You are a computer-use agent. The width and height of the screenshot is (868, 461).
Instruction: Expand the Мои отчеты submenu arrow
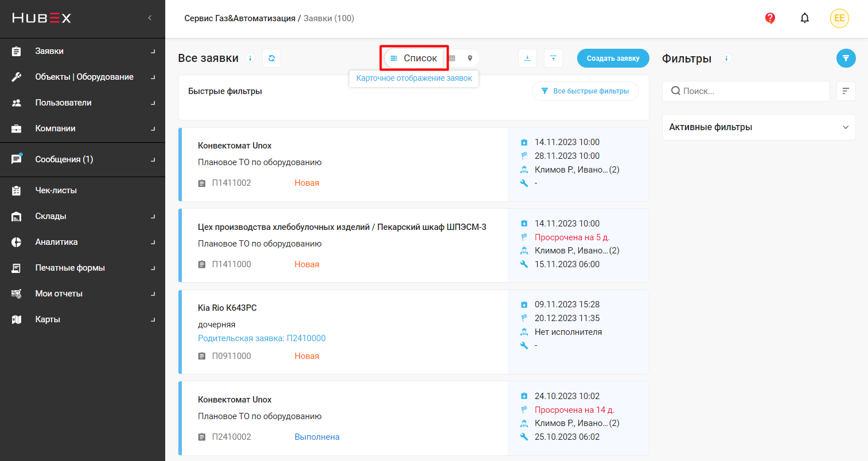[153, 294]
